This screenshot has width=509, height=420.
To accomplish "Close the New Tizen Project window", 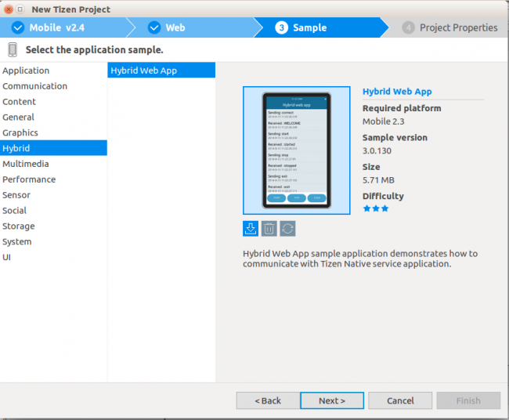I will coord(8,9).
